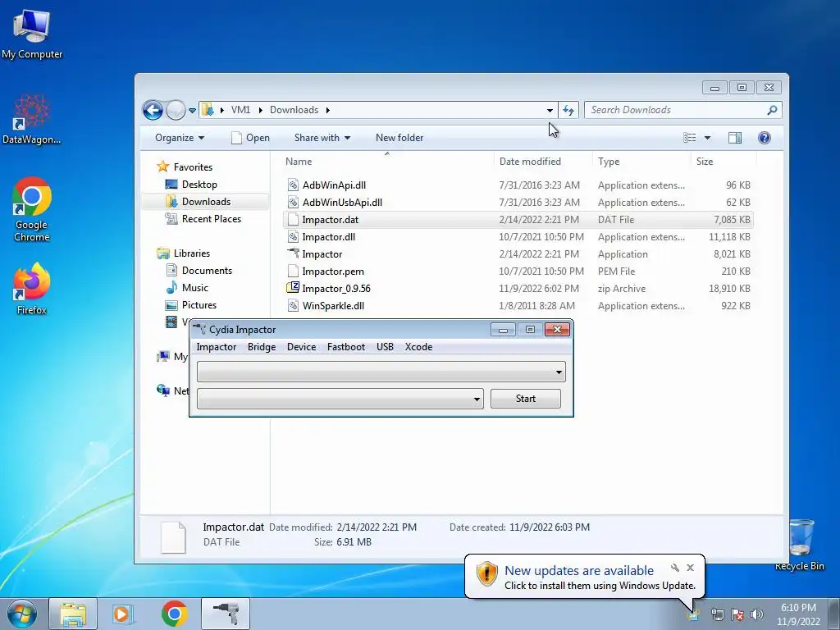This screenshot has height=630, width=840.
Task: Open My Computer desktop icon
Action: (x=32, y=34)
